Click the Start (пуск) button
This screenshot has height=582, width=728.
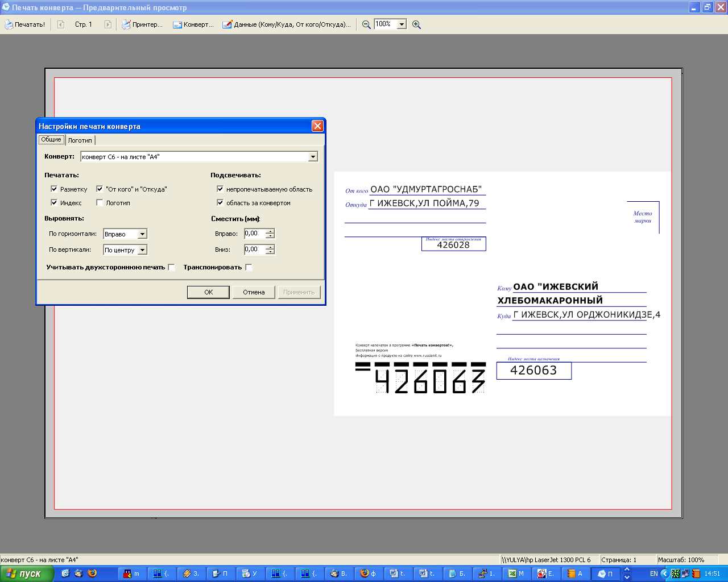pyautogui.click(x=26, y=573)
